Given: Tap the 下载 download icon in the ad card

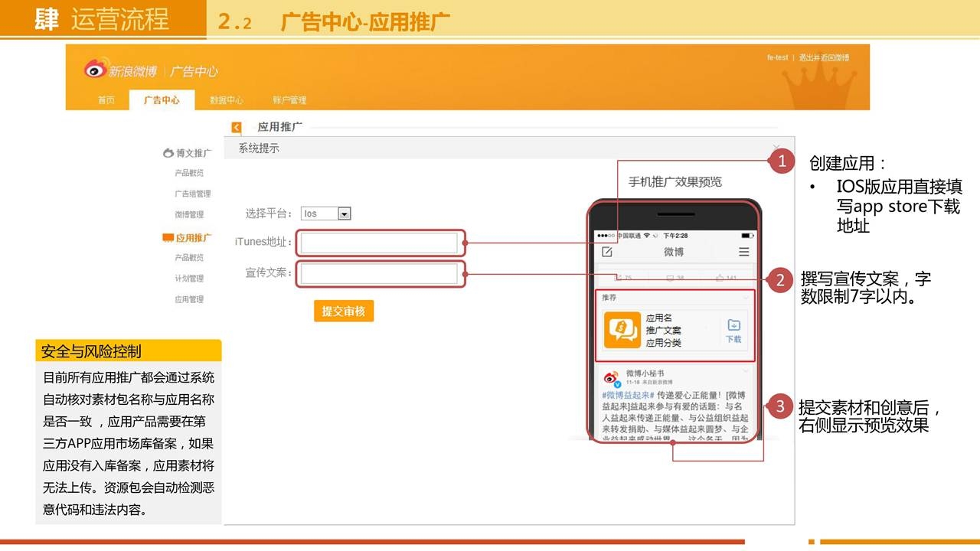Looking at the screenshot, I should (x=733, y=330).
